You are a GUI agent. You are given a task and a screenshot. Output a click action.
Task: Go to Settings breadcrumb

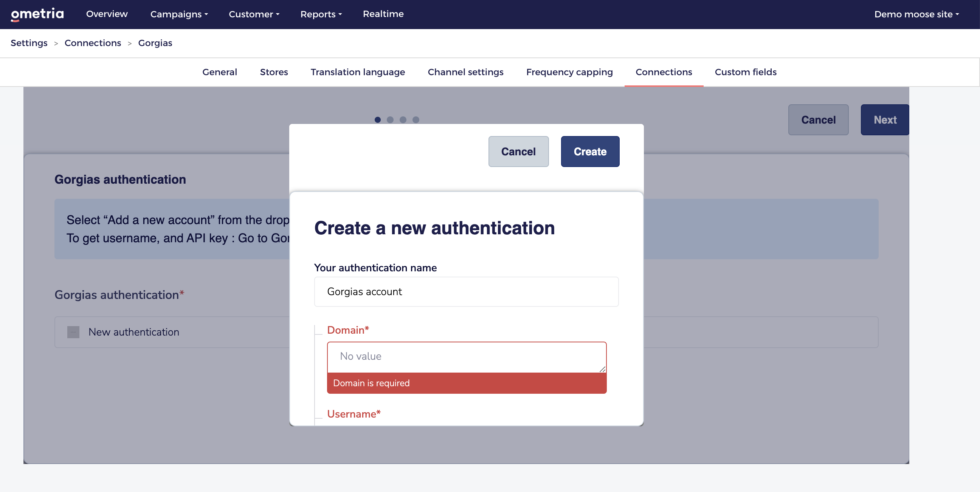coord(29,43)
